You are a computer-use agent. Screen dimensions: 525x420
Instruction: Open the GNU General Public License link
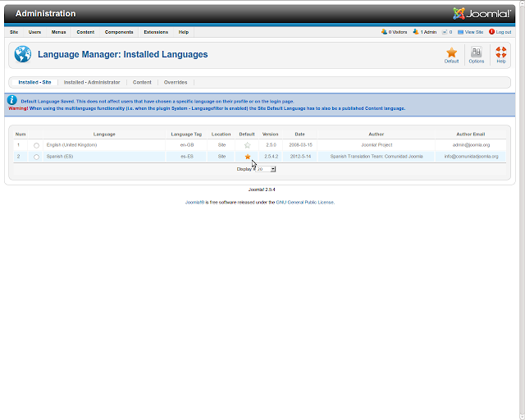coord(304,203)
